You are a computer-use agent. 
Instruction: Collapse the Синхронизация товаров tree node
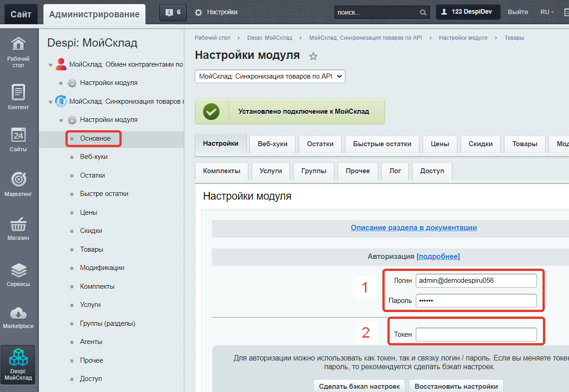[x=51, y=102]
